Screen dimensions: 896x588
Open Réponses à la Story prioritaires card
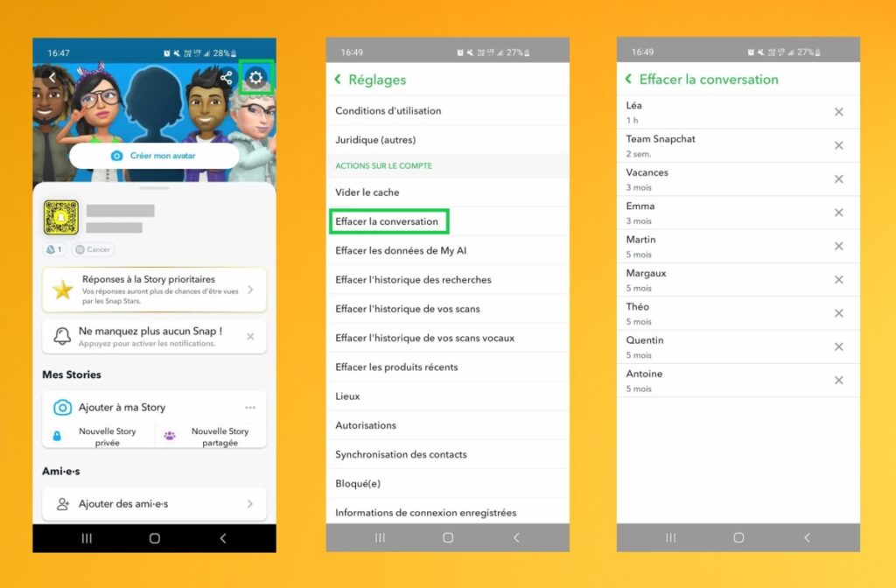154,290
